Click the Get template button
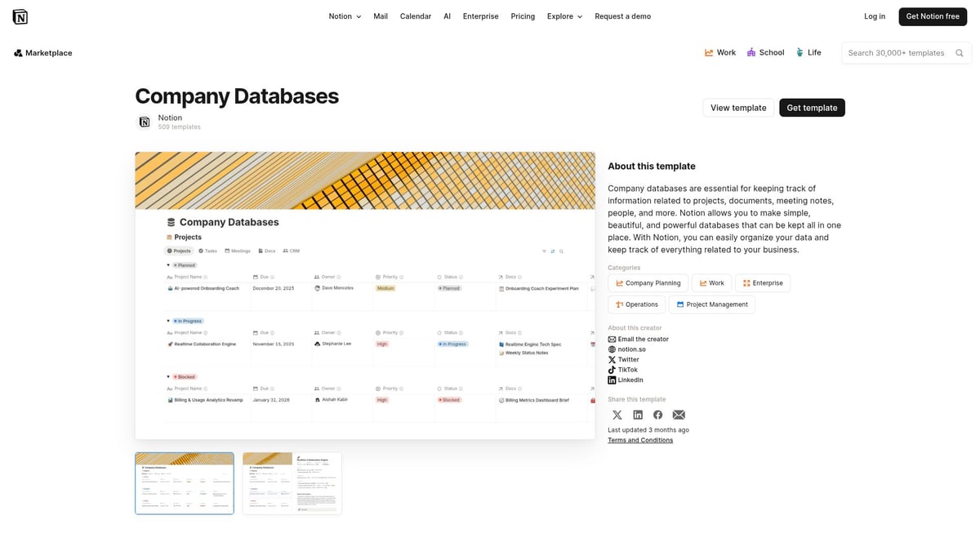 (x=812, y=107)
